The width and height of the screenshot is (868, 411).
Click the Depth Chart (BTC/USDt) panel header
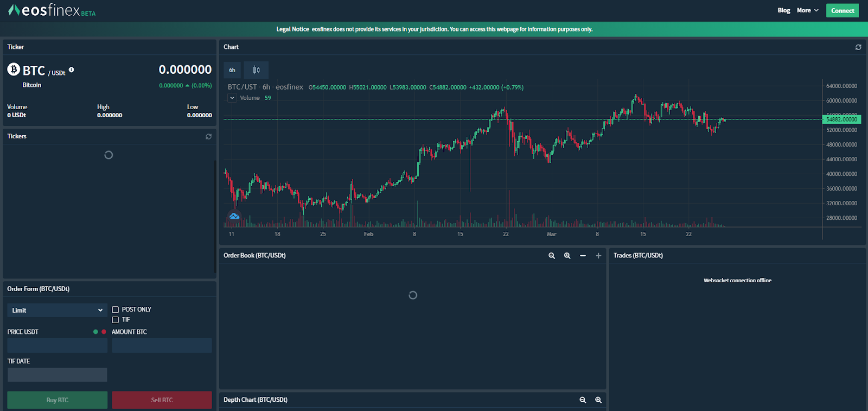click(x=256, y=400)
